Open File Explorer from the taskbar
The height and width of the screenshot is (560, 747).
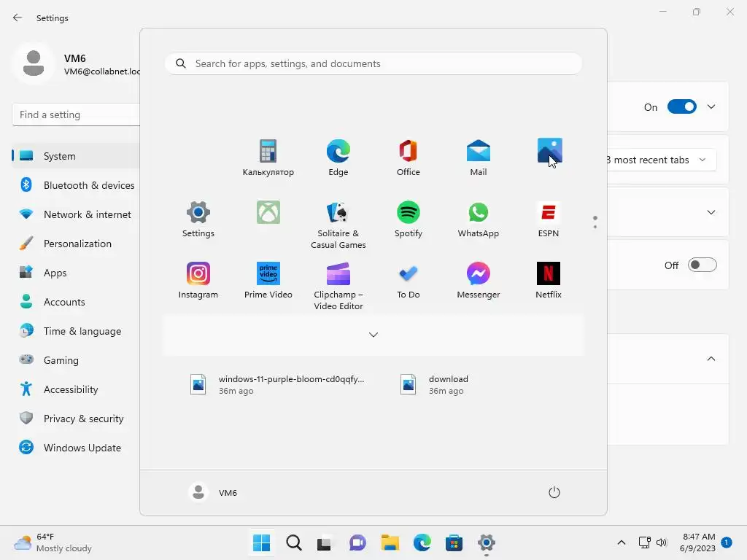tap(390, 542)
